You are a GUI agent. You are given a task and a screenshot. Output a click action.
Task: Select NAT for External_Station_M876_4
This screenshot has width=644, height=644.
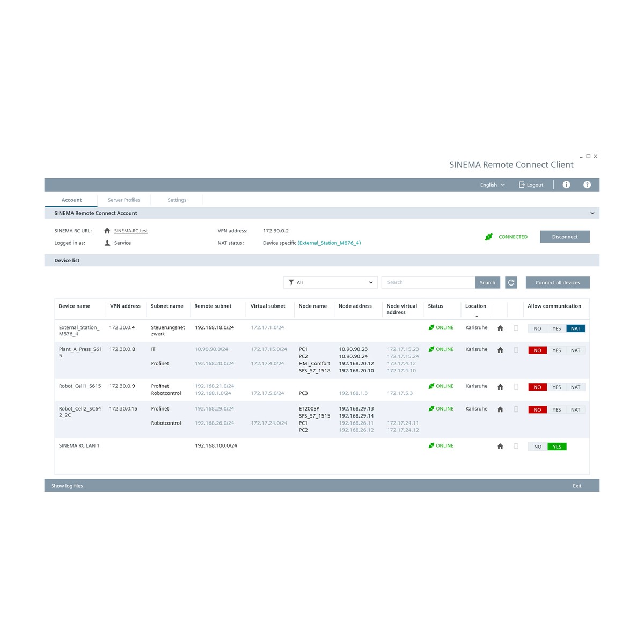575,328
